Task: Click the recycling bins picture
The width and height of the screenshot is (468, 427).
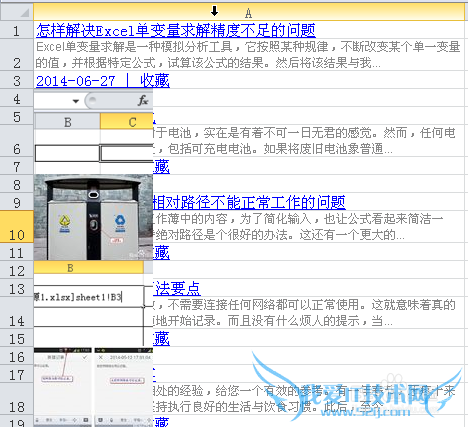Action: (x=93, y=217)
